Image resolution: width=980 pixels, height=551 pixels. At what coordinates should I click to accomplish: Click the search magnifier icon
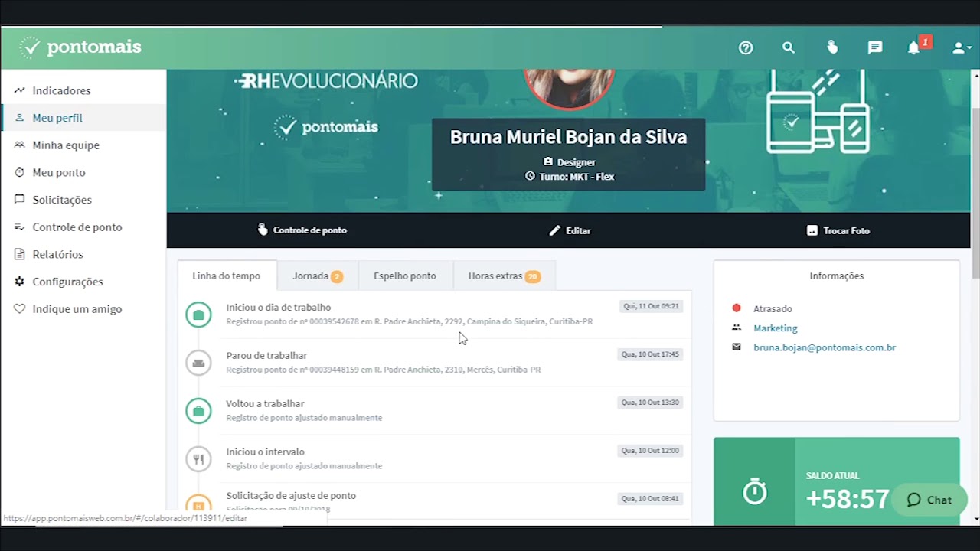789,47
